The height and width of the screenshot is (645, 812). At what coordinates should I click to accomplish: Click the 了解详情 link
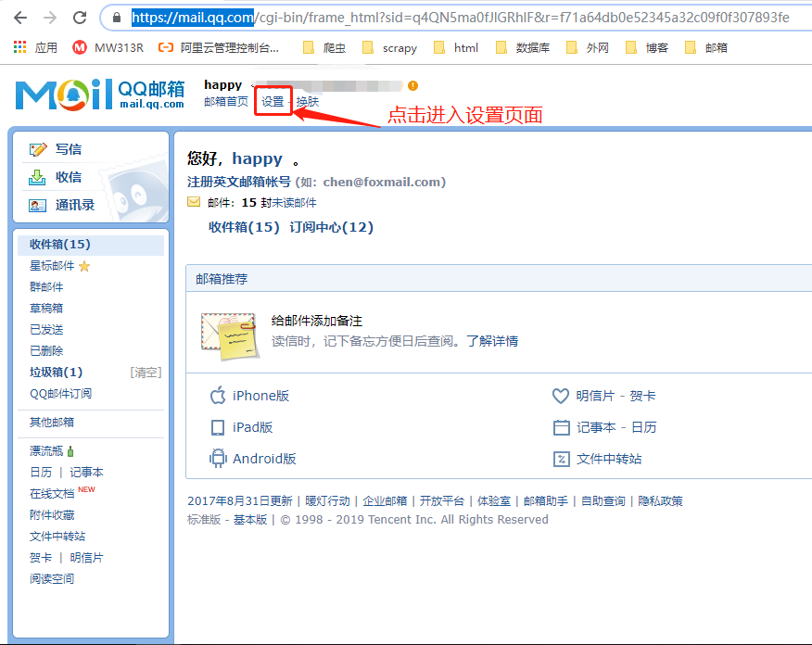click(x=492, y=341)
